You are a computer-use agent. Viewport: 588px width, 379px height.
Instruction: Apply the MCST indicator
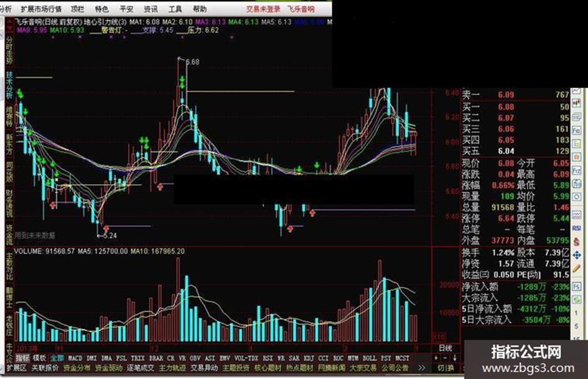tap(402, 358)
